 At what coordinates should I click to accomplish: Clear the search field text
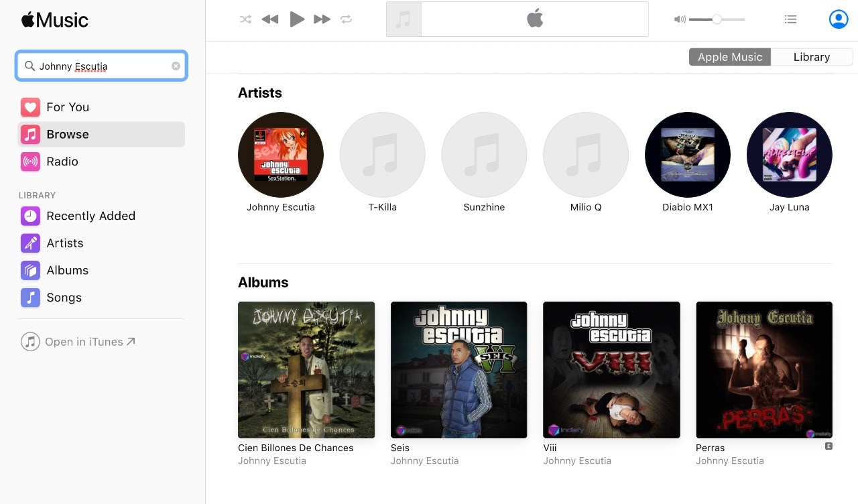pos(176,66)
